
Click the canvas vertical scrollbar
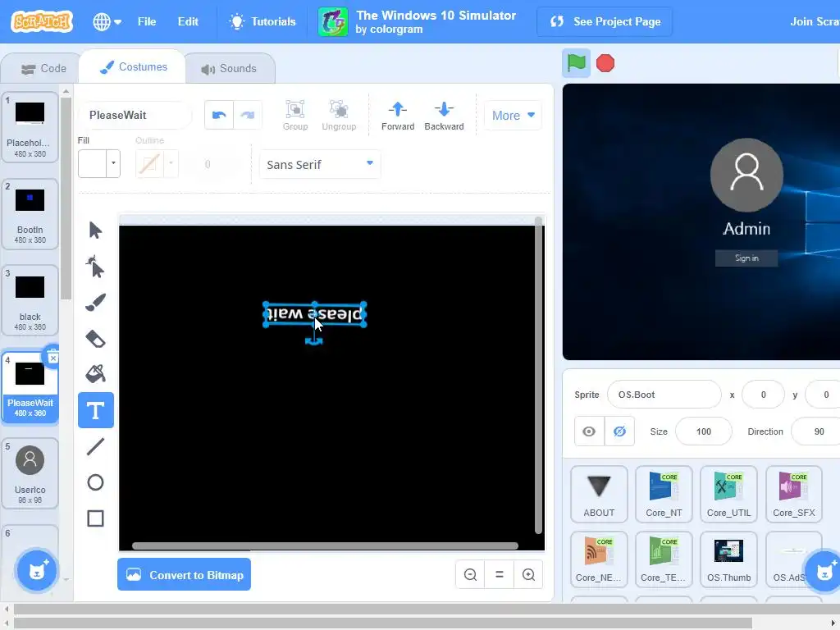[x=538, y=375]
